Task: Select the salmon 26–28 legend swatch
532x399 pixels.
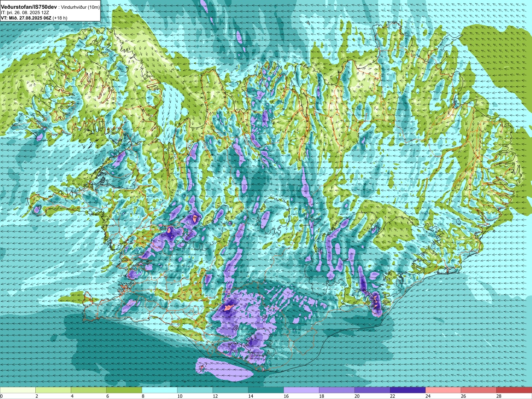Action: point(479,390)
